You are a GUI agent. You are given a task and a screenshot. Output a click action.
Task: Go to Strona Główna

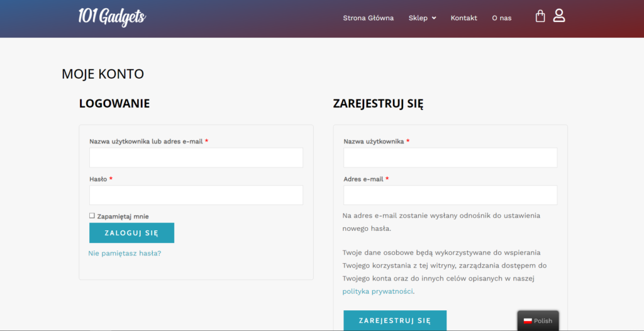coord(368,18)
